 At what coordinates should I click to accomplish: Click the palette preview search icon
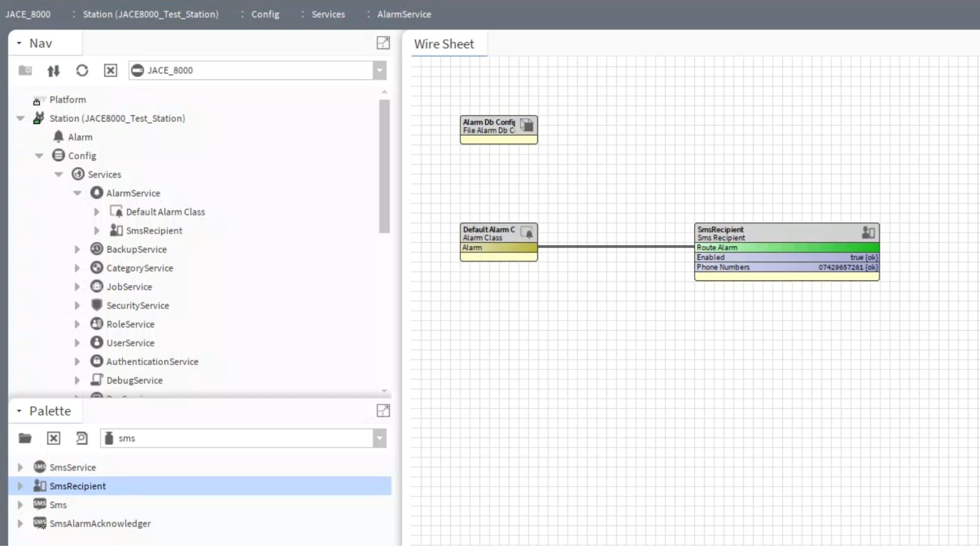tap(82, 438)
